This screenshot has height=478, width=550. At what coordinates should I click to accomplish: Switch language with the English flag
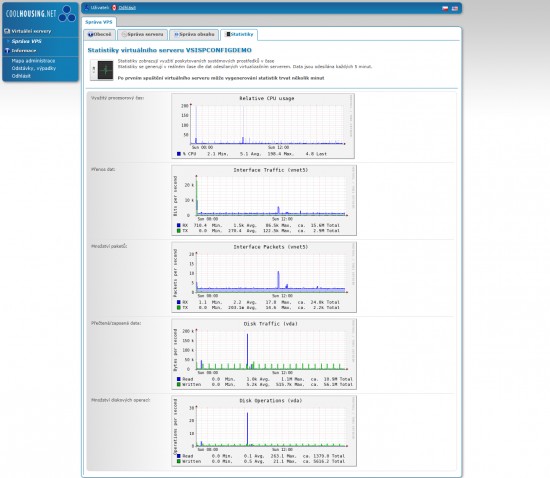point(455,8)
